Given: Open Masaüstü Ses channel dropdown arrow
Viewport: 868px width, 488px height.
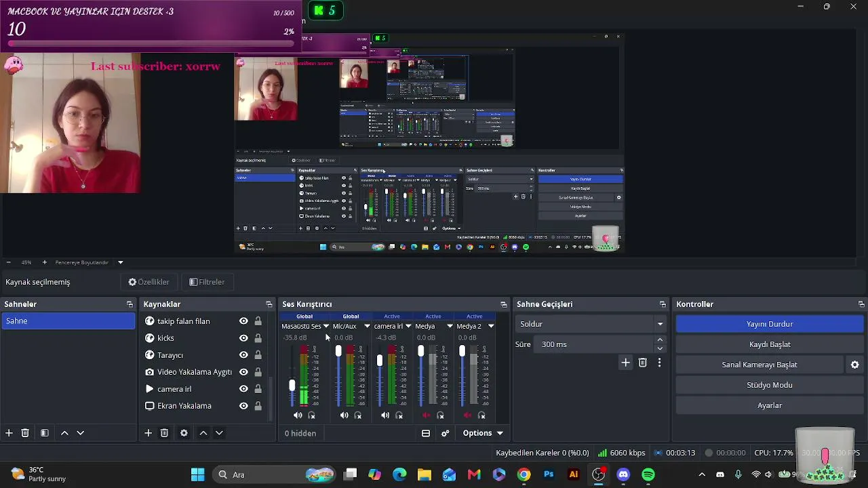Looking at the screenshot, I should [326, 326].
